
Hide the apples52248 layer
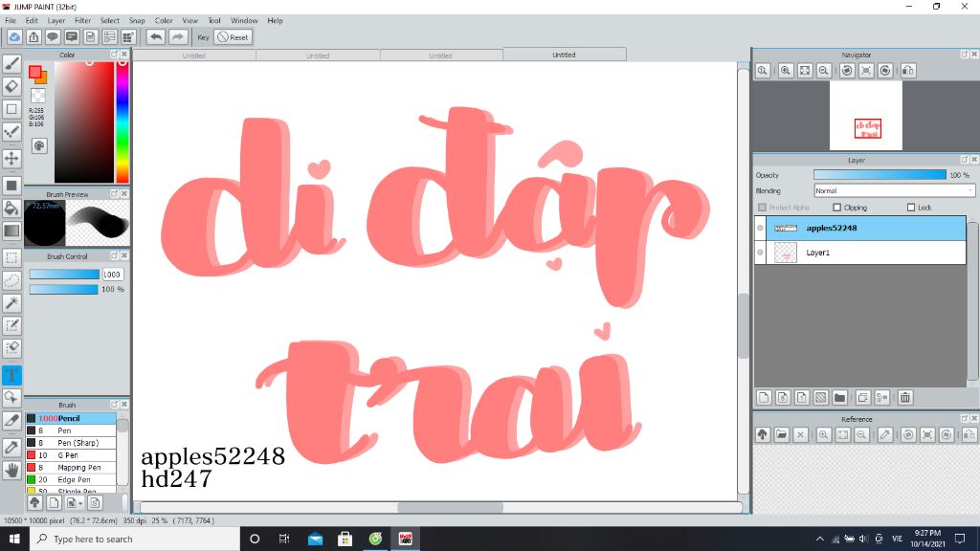pos(760,228)
